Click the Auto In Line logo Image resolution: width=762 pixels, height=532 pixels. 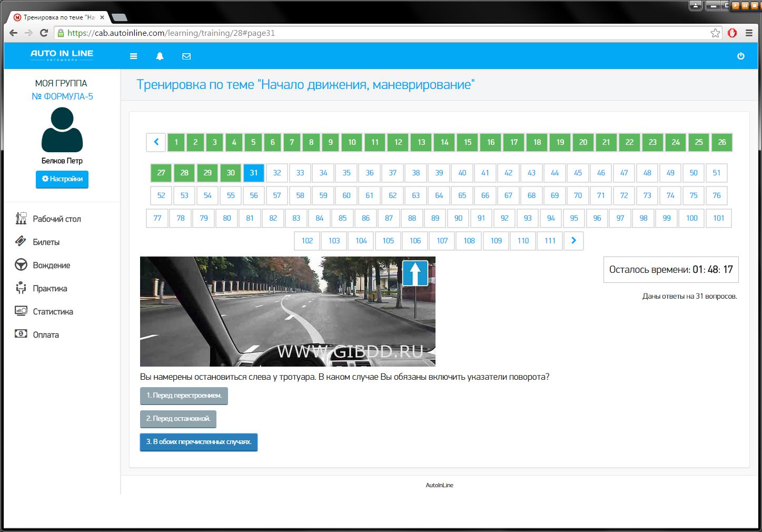[x=62, y=55]
